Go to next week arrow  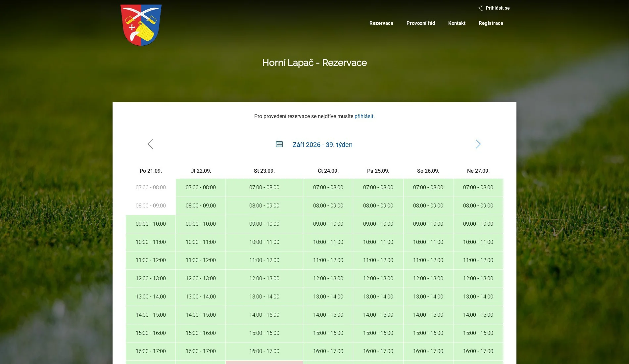[x=478, y=144]
